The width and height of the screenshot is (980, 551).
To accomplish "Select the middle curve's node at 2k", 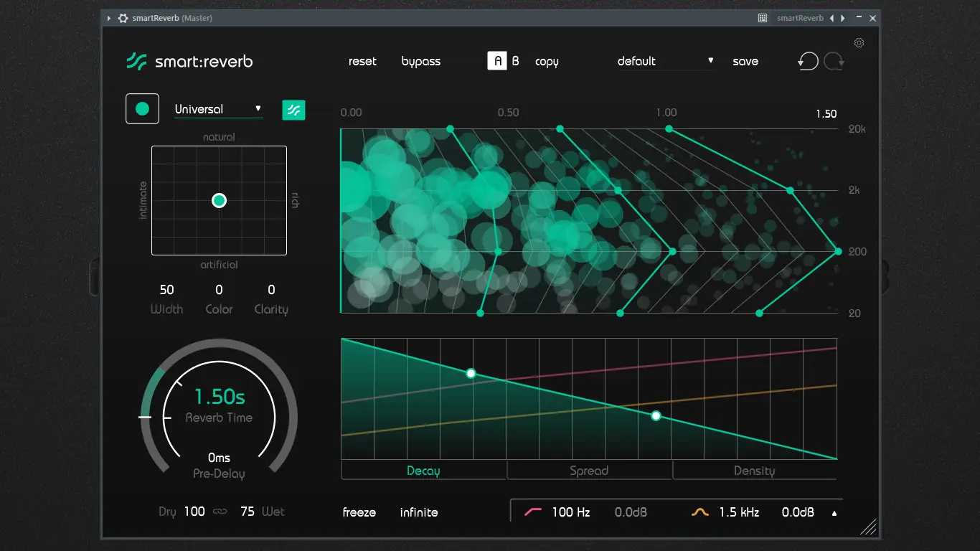I will tap(618, 191).
